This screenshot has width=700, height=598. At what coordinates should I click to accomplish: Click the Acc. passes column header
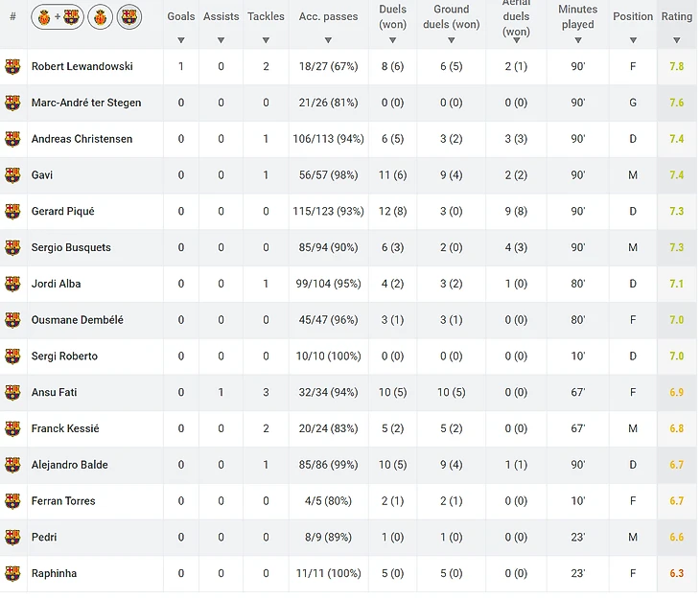(328, 16)
